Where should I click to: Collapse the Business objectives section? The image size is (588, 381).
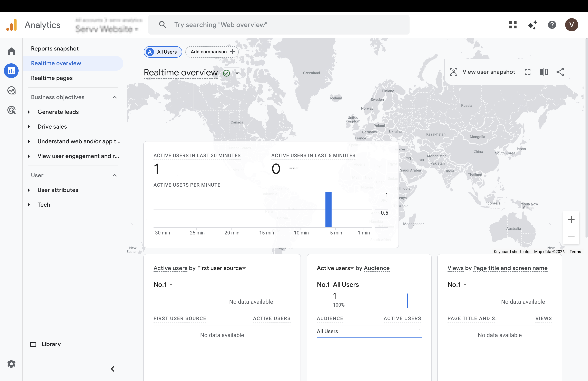pyautogui.click(x=115, y=97)
